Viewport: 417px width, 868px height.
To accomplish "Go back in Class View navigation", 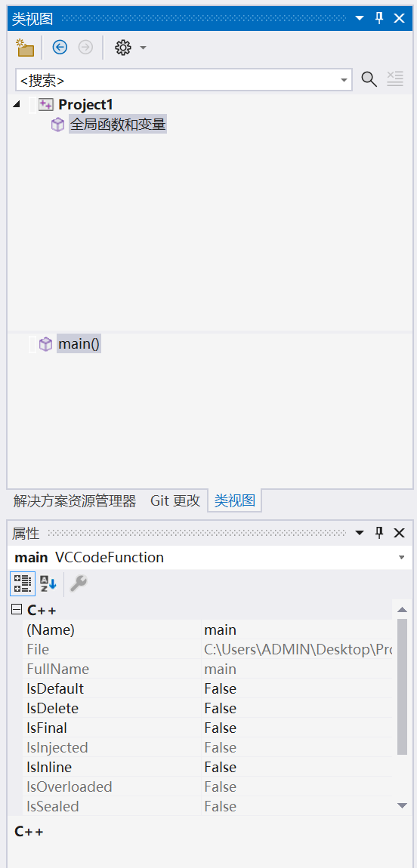I will coord(60,48).
